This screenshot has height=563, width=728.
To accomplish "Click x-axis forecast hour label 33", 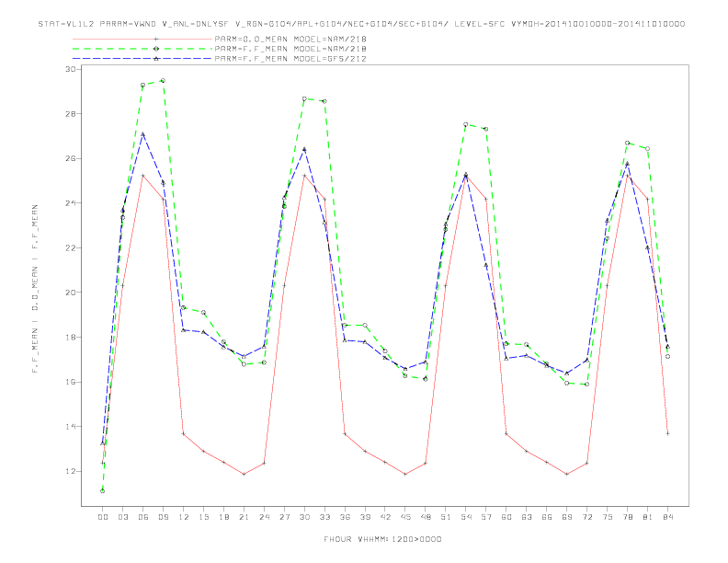I will (324, 517).
